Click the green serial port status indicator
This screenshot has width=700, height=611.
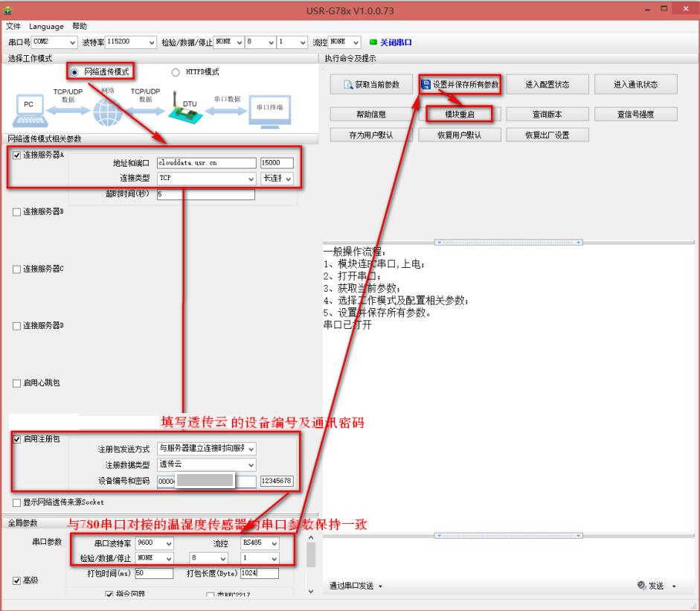(x=373, y=42)
